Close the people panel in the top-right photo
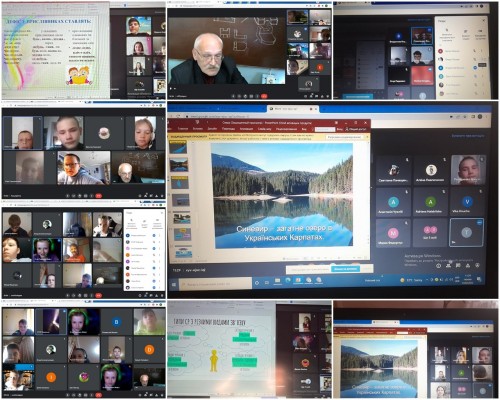The height and width of the screenshot is (400, 500). tap(484, 20)
